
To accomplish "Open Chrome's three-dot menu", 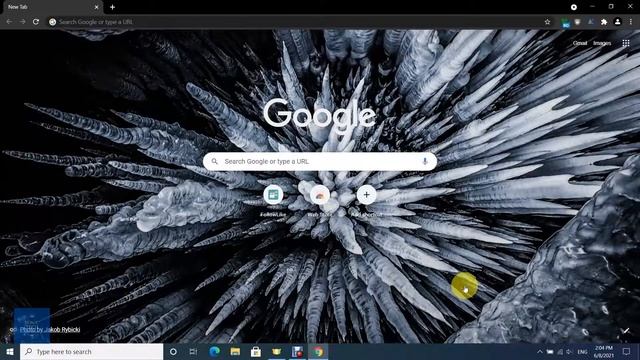I will point(631,22).
